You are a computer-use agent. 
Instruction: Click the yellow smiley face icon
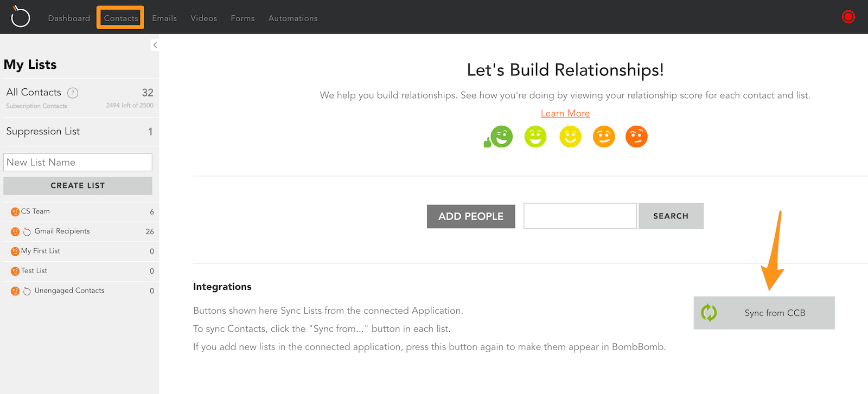[571, 137]
